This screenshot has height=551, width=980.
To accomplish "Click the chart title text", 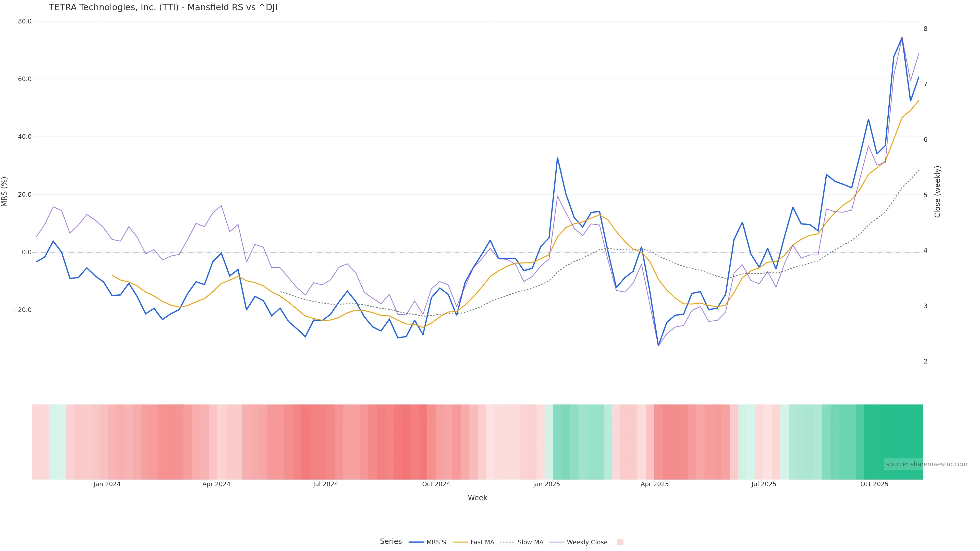I will (163, 8).
